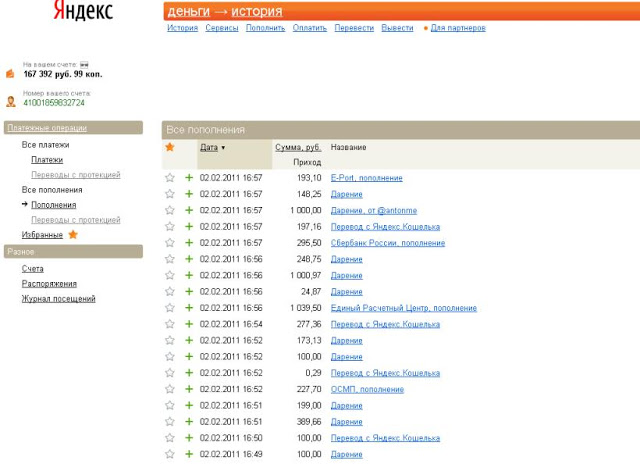Star the 'Дарение, от @antonme' row
640x464 pixels.
coord(170,210)
